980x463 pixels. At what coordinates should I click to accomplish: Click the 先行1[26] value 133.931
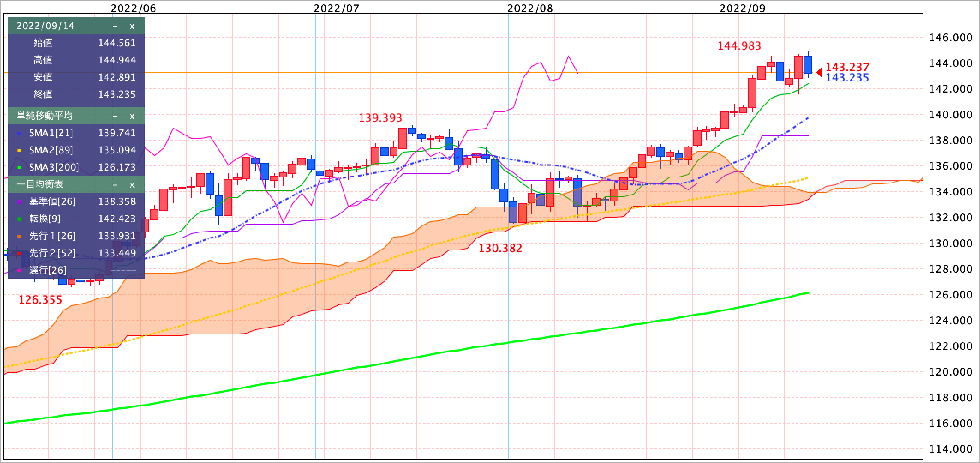click(x=117, y=236)
